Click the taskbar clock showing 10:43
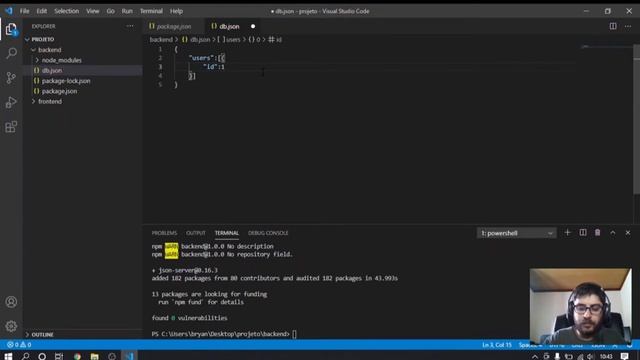 coord(606,357)
